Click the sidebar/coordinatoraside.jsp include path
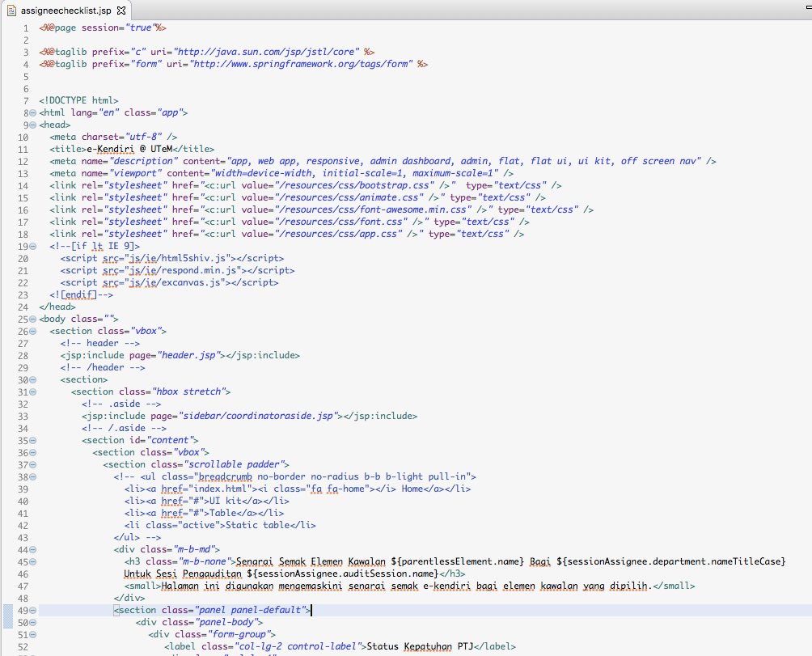 (259, 416)
